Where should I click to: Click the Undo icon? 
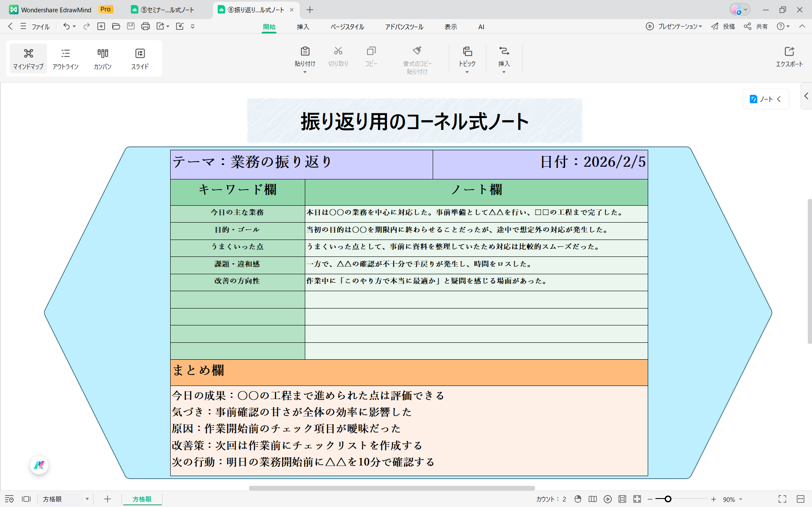pos(66,26)
